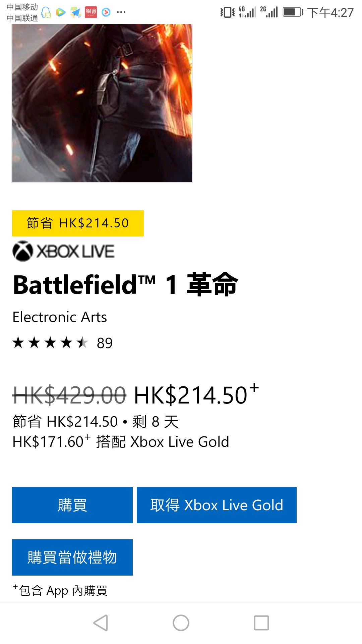Open recent apps with square button

coord(261,623)
